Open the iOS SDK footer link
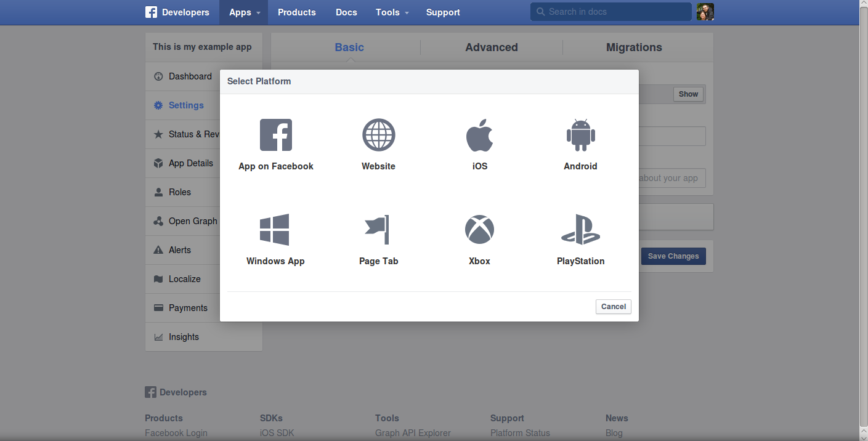This screenshot has width=868, height=441. (x=277, y=433)
